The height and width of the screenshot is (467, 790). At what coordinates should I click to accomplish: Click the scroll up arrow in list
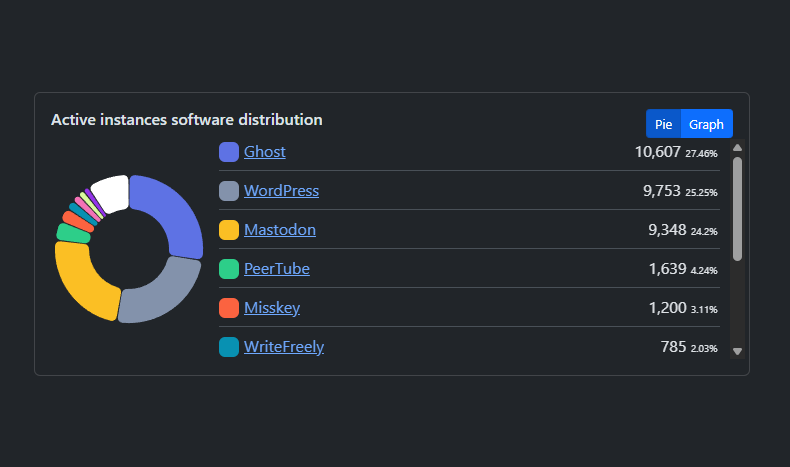[x=738, y=149]
